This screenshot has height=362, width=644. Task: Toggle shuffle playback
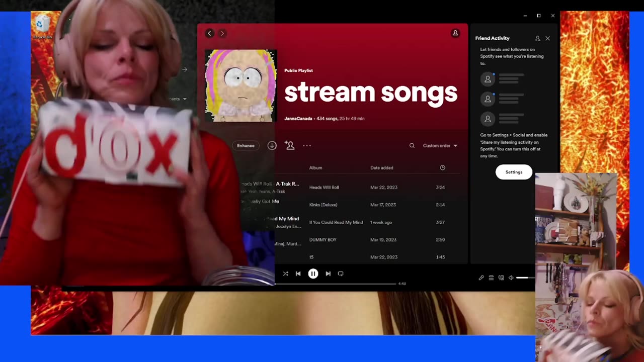click(x=285, y=274)
